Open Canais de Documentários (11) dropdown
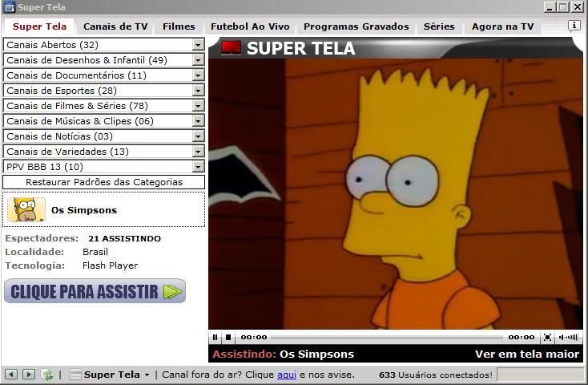This screenshot has width=588, height=385. point(103,75)
